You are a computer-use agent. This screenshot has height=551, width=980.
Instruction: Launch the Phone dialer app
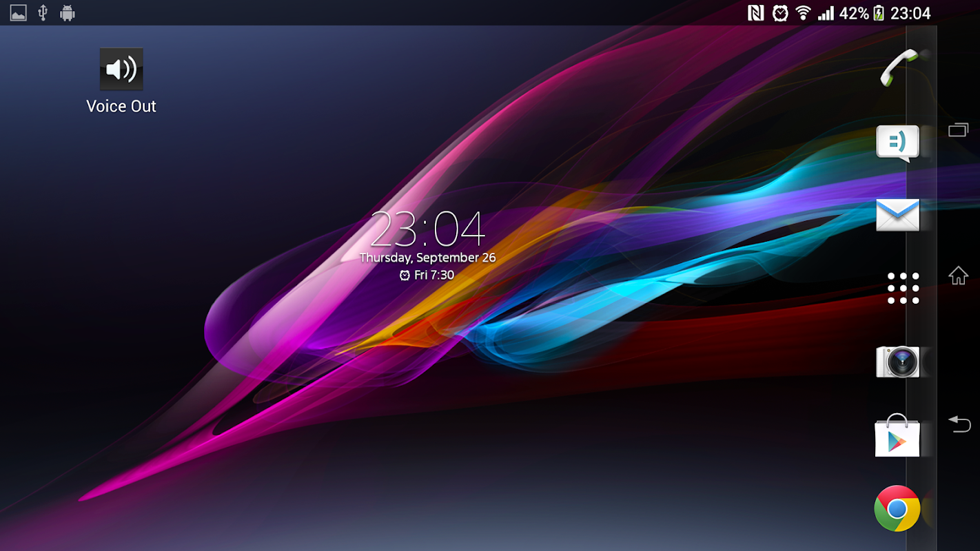[898, 67]
